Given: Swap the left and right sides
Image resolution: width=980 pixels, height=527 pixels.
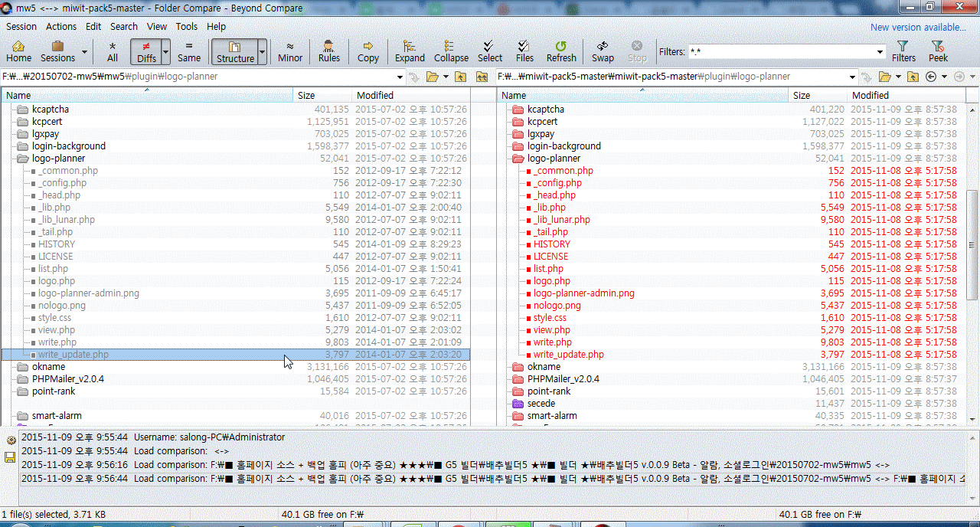Looking at the screenshot, I should tap(603, 51).
